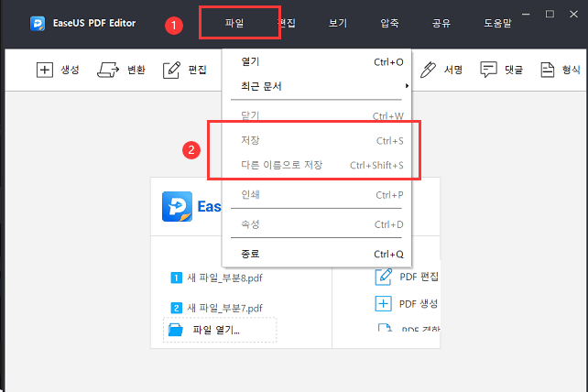Open recent file 새 파일_부분7.pdf
Viewport: 588px width, 392px height.
click(223, 308)
